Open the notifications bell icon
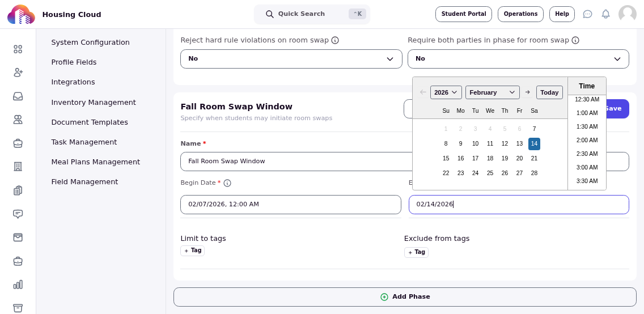 click(606, 14)
